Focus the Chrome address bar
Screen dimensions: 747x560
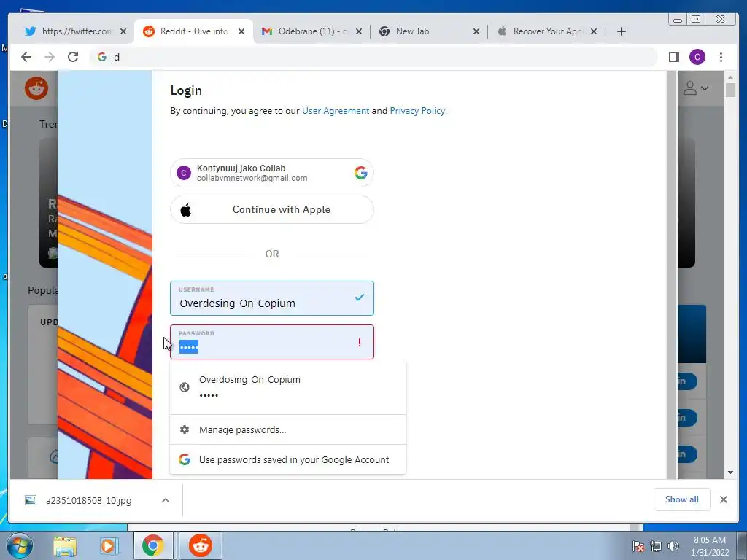(x=374, y=57)
